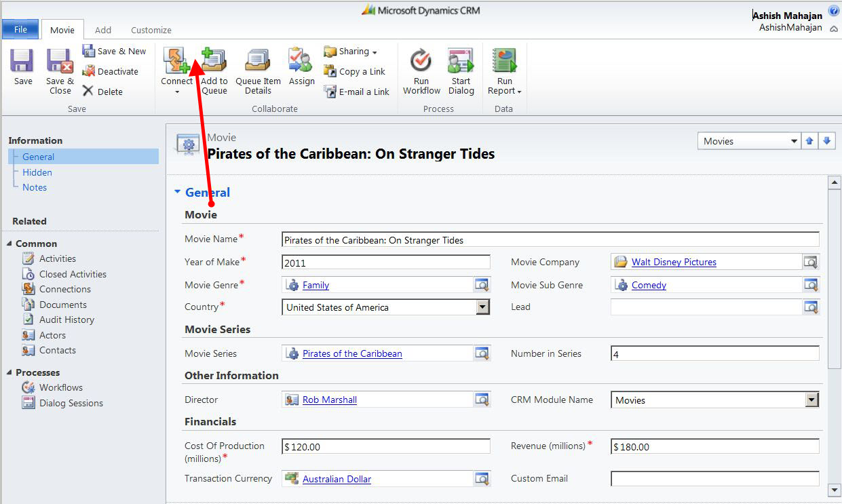Open lookup for Movie Series field

(482, 353)
